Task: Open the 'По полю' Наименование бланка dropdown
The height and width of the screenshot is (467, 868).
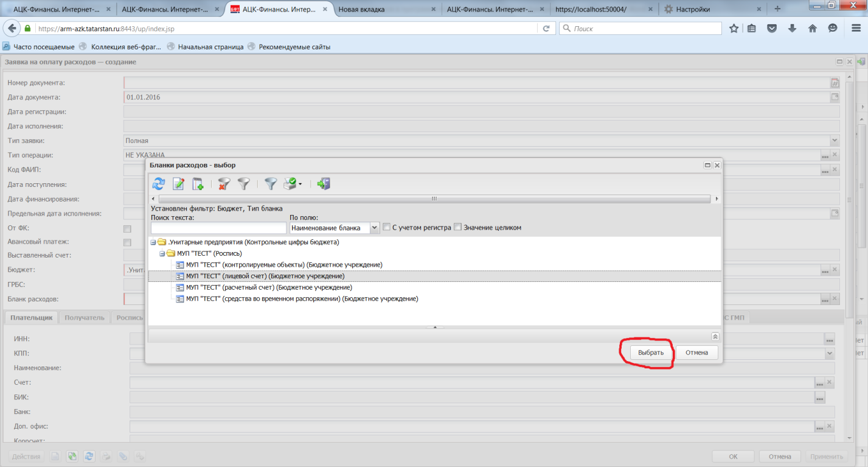Action: pyautogui.click(x=375, y=228)
